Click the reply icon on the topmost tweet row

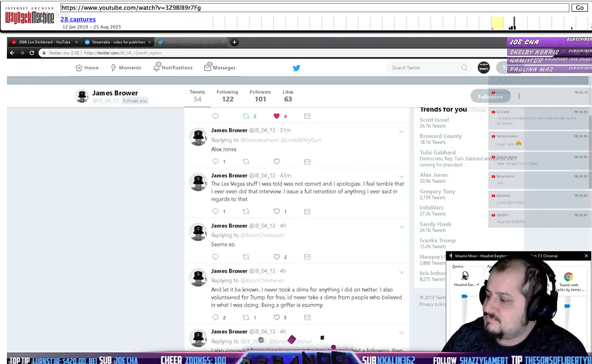tap(215, 116)
